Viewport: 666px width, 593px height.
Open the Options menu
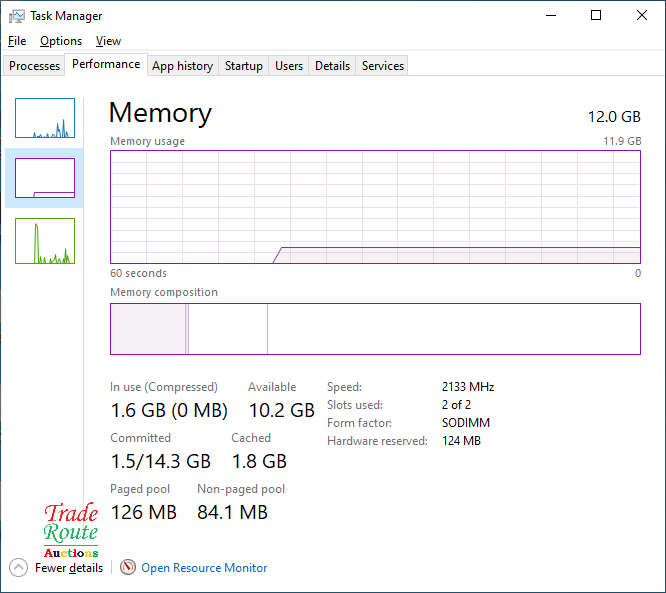[61, 41]
